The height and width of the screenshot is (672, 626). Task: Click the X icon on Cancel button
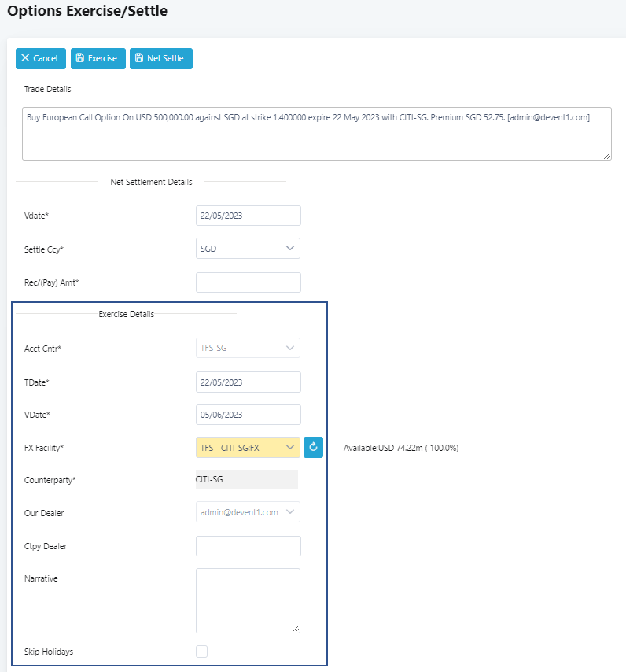click(x=26, y=58)
